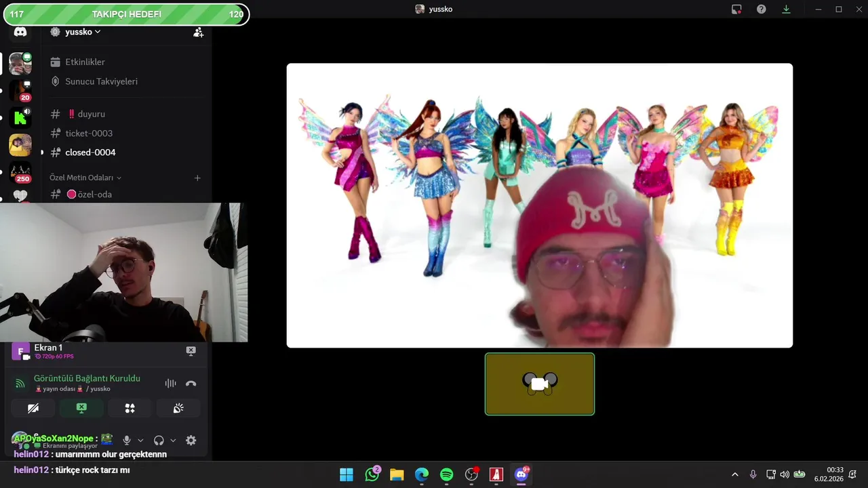
Task: Open headphone output options chevron
Action: tap(173, 441)
